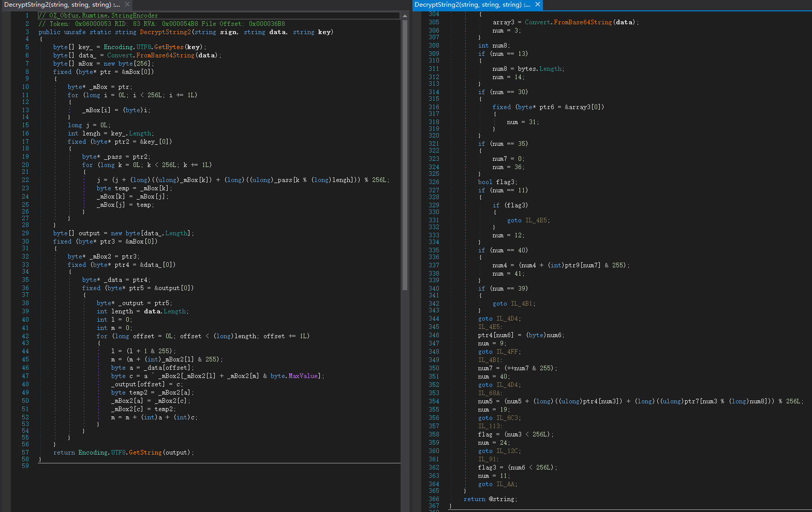Click '_pass' variable on line 19
This screenshot has height=512, width=812.
[113, 157]
